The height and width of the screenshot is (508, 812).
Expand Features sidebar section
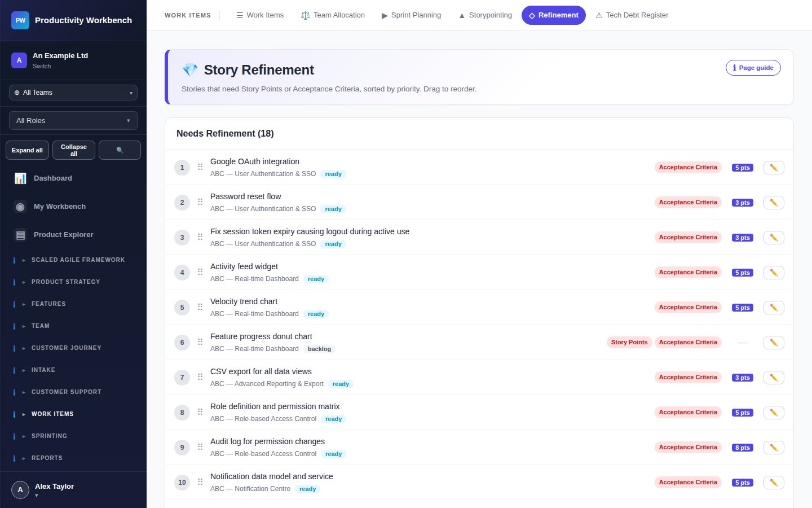click(73, 304)
